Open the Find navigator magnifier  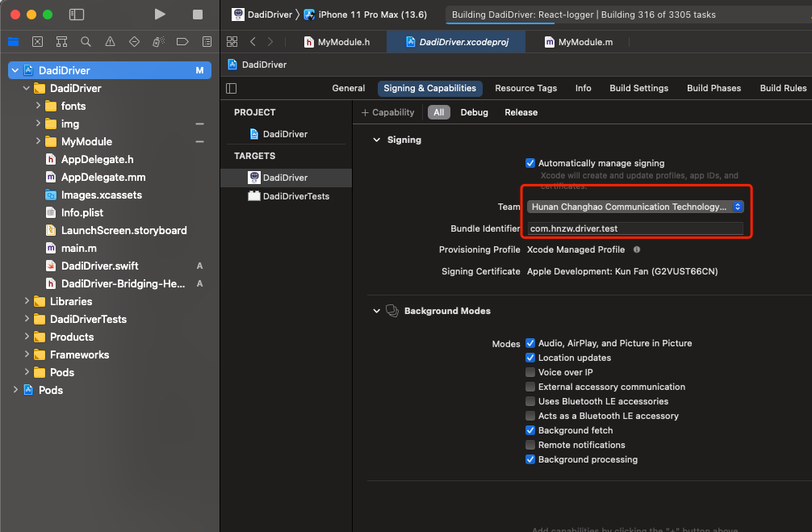(x=86, y=42)
